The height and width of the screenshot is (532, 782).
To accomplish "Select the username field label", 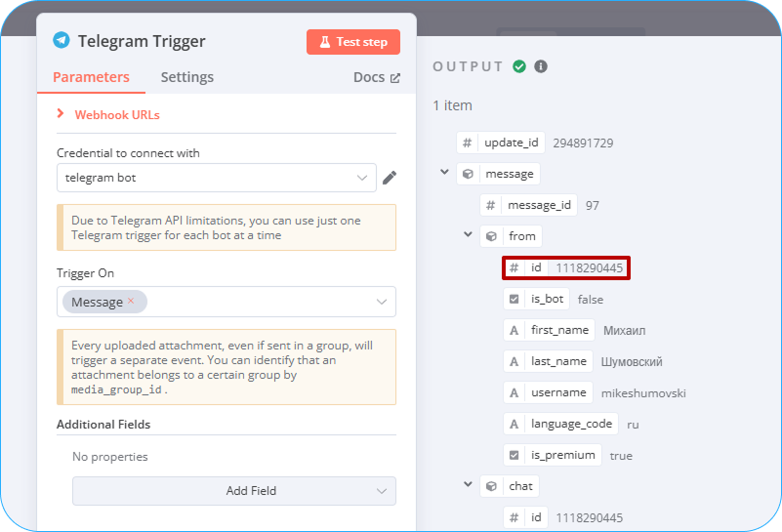I will 558,392.
